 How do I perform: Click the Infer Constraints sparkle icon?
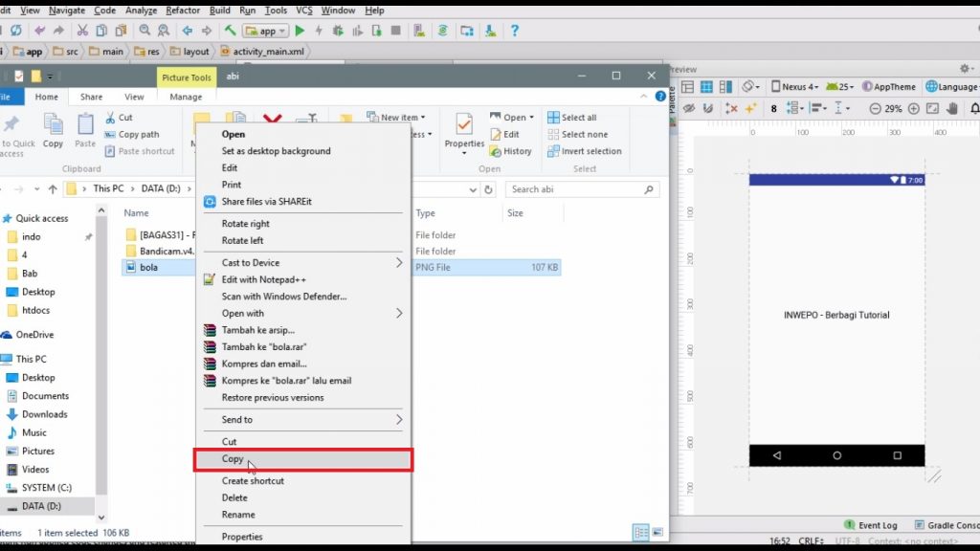tap(751, 109)
